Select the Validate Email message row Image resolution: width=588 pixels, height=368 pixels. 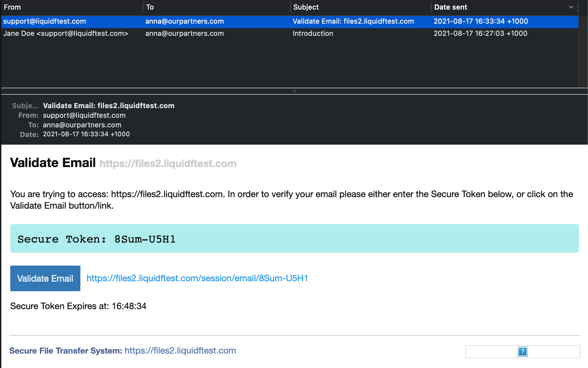(x=224, y=21)
